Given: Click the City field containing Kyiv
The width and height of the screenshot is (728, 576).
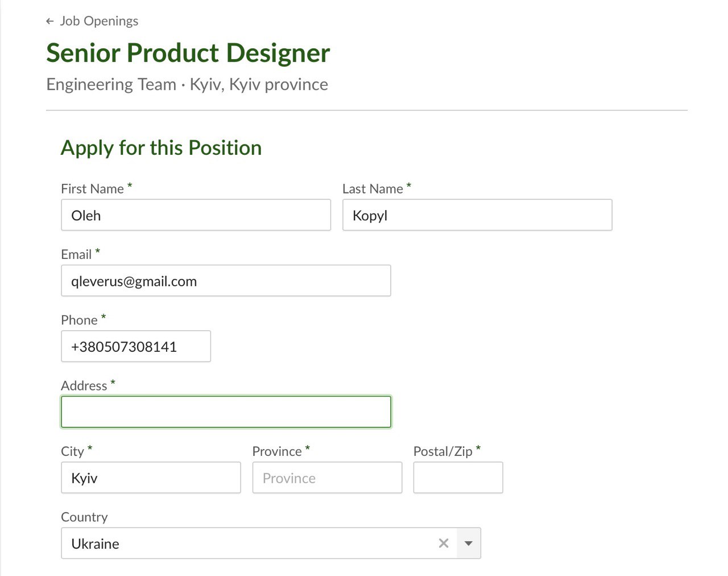Looking at the screenshot, I should 151,478.
